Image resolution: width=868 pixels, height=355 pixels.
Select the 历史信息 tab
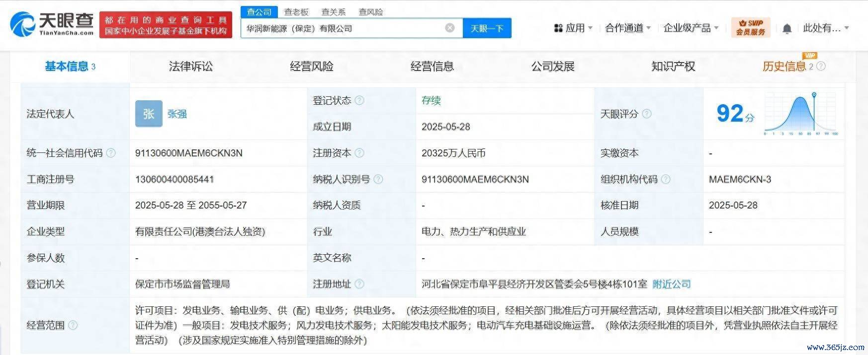point(784,66)
